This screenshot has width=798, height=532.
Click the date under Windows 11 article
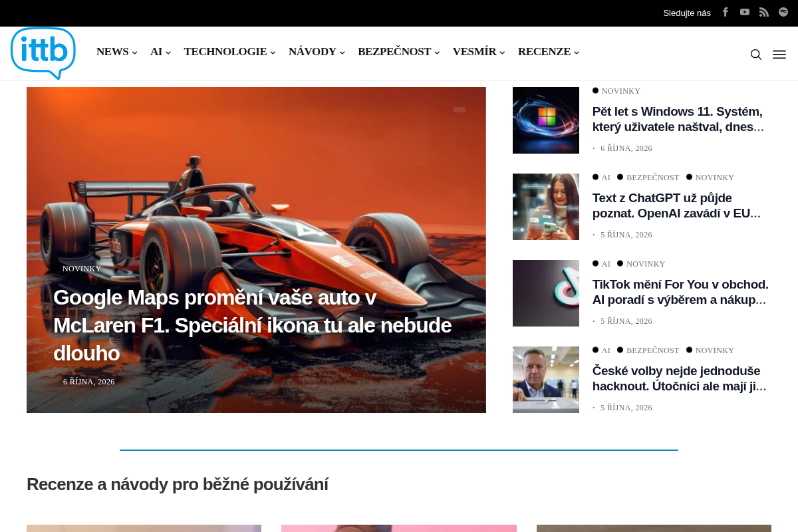626,148
